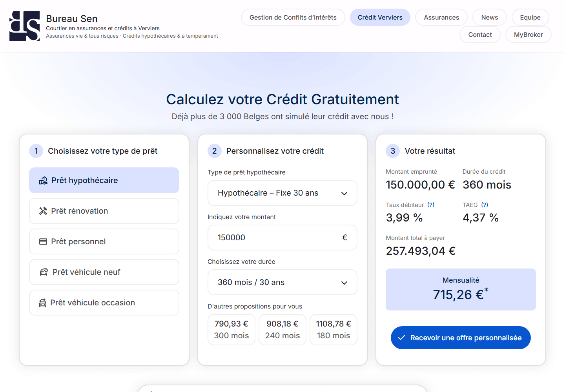The image size is (565, 392).
Task: Open the MyBroker link
Action: [x=529, y=34]
